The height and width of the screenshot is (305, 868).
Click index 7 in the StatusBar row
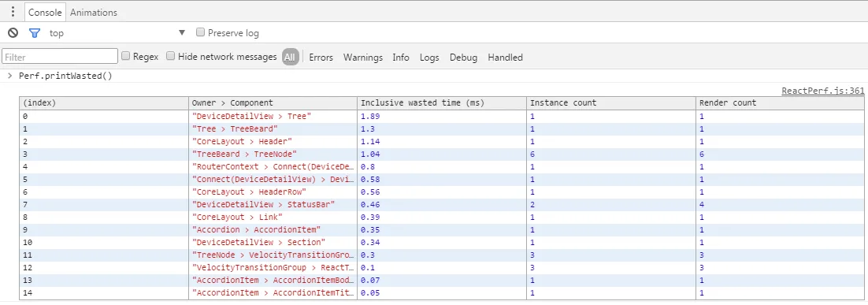25,204
